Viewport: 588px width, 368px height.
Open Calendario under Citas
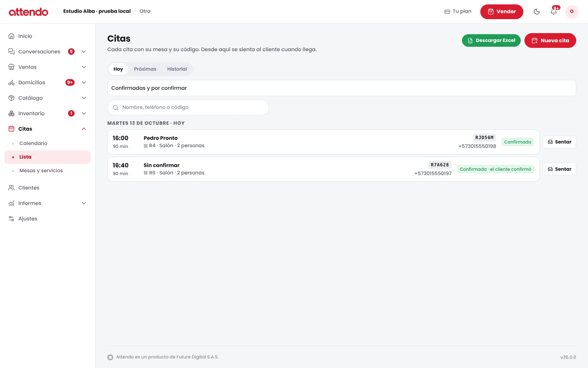33,143
